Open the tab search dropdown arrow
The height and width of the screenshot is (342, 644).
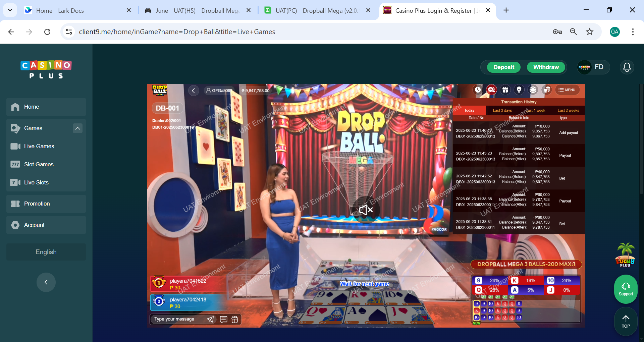click(x=10, y=10)
